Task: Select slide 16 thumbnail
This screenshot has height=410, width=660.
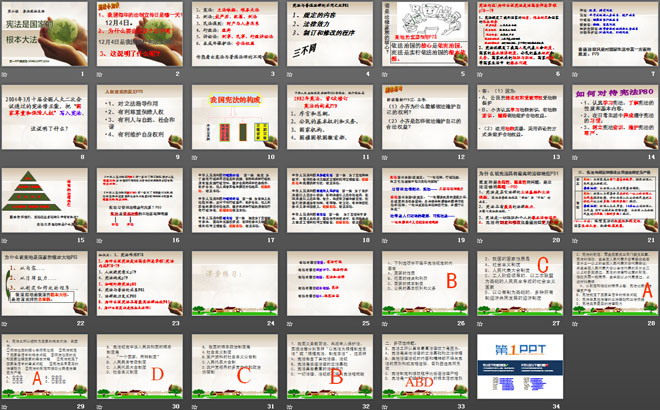Action: pyautogui.click(x=140, y=200)
